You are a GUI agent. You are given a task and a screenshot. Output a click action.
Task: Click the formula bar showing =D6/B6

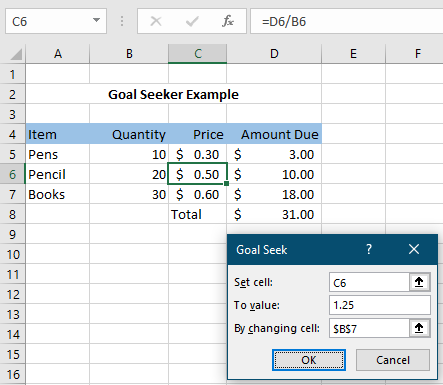(x=347, y=22)
